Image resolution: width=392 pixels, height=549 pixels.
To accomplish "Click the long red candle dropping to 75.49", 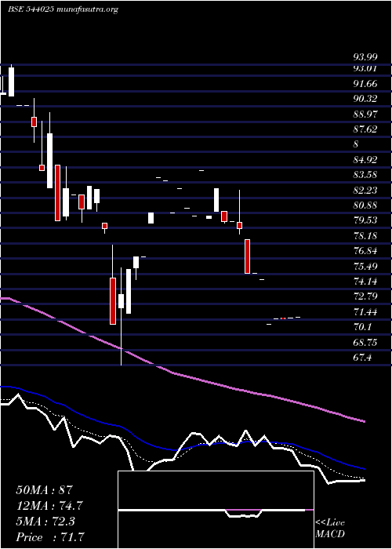I will [248, 256].
